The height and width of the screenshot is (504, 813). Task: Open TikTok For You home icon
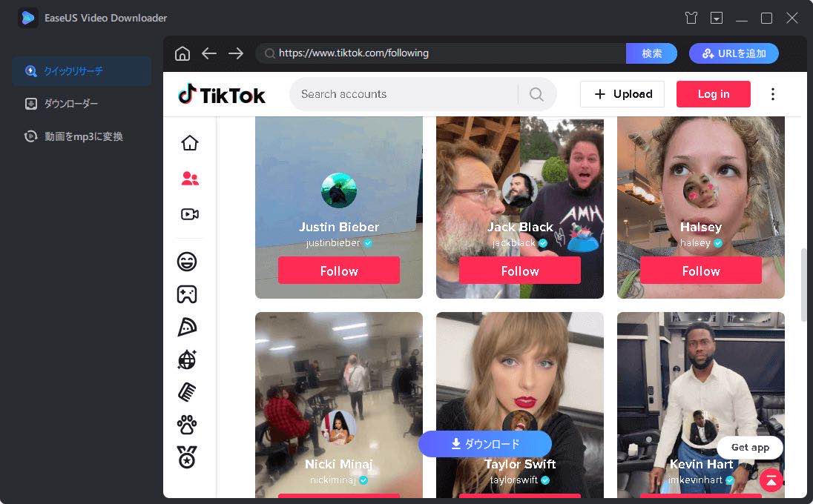(x=190, y=143)
